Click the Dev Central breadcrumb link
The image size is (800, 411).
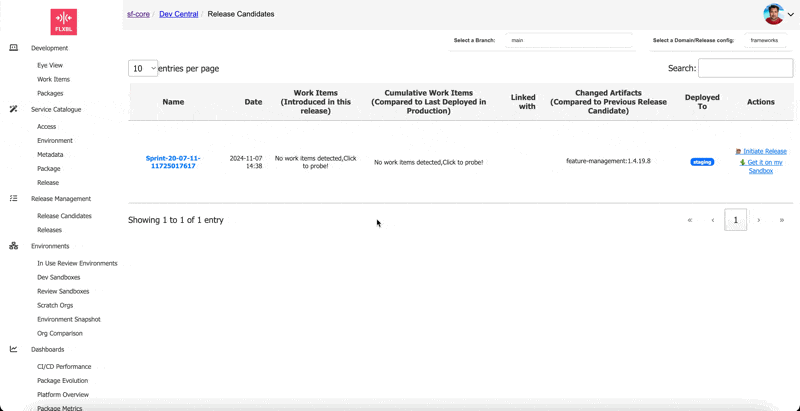pos(179,14)
